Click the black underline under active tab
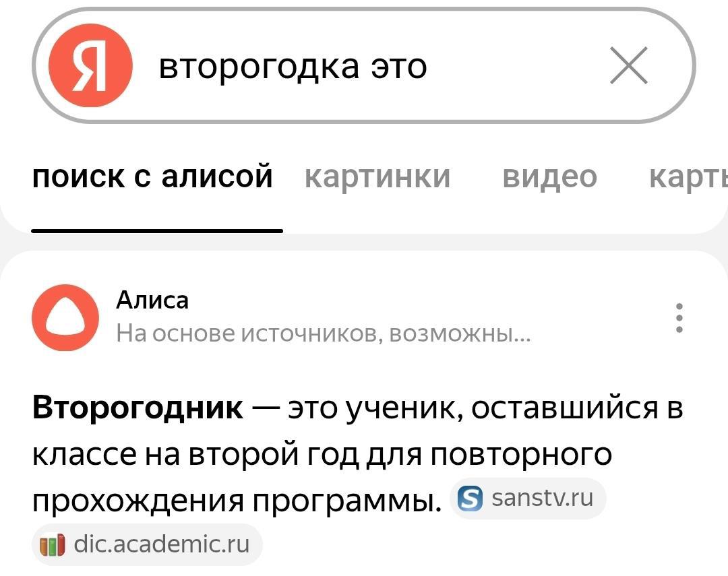 (157, 230)
